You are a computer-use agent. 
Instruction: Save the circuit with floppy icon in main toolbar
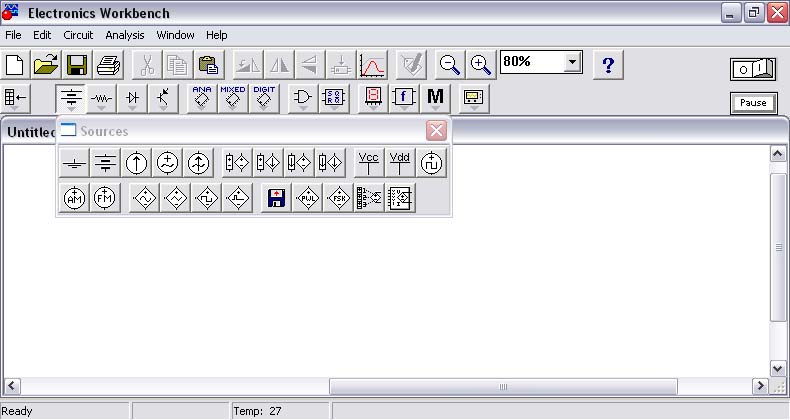point(77,65)
